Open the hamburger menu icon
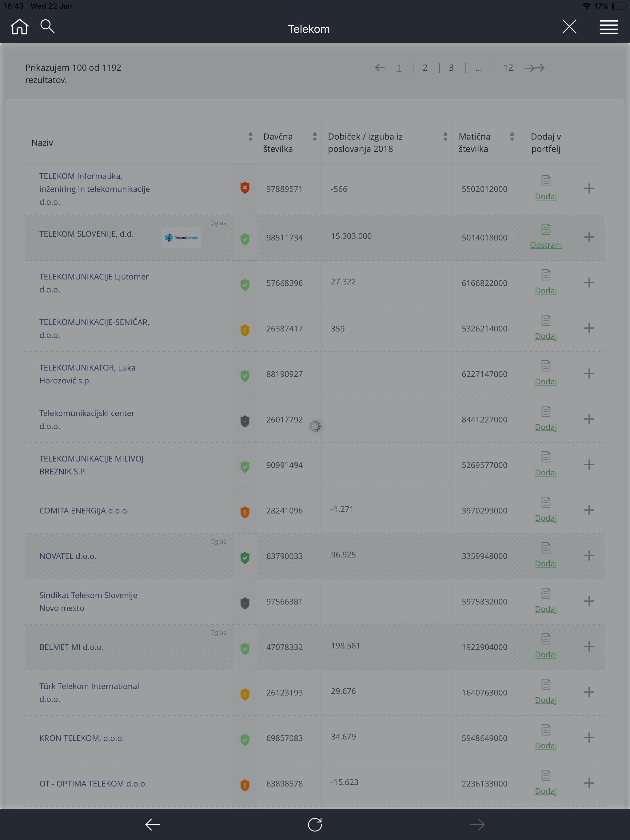Image resolution: width=630 pixels, height=840 pixels. tap(608, 27)
